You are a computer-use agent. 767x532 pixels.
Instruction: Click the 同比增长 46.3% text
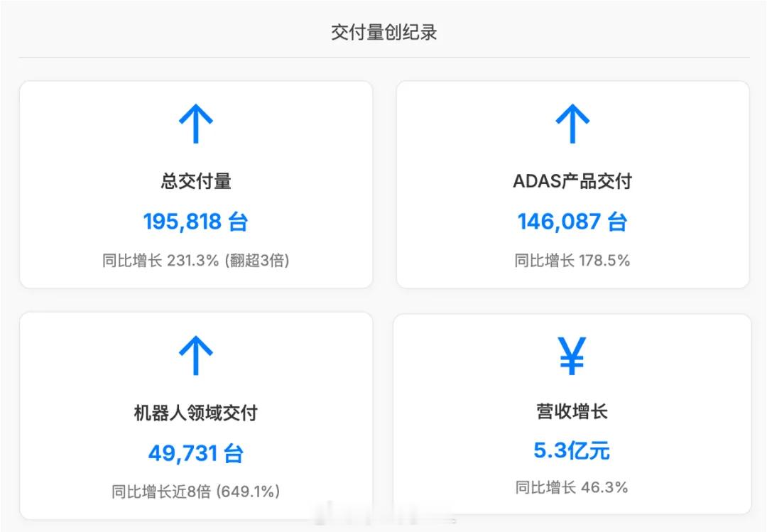coord(572,487)
